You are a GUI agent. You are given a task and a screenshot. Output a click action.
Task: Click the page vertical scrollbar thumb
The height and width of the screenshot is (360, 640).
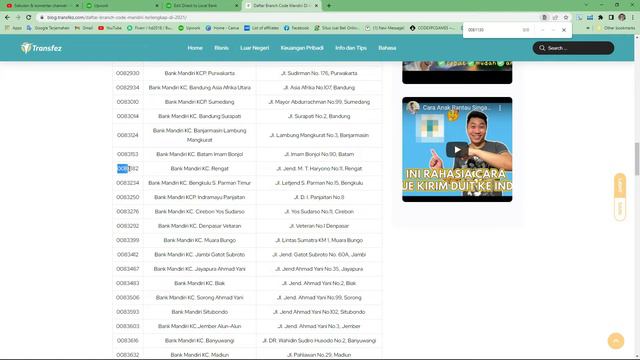pyautogui.click(x=637, y=159)
